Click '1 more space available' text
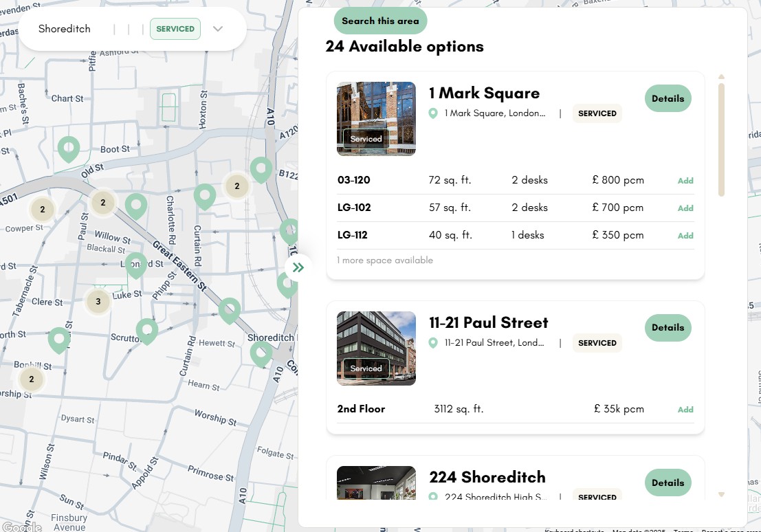The image size is (761, 532). (x=385, y=261)
